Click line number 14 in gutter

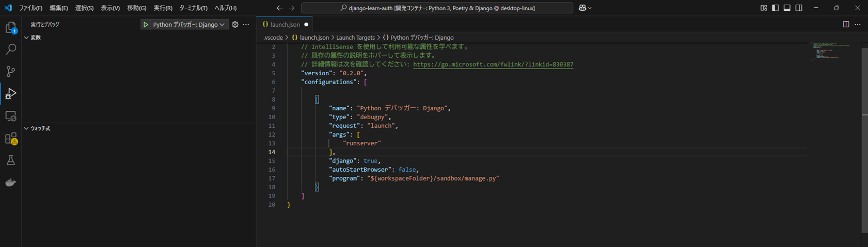coord(272,152)
